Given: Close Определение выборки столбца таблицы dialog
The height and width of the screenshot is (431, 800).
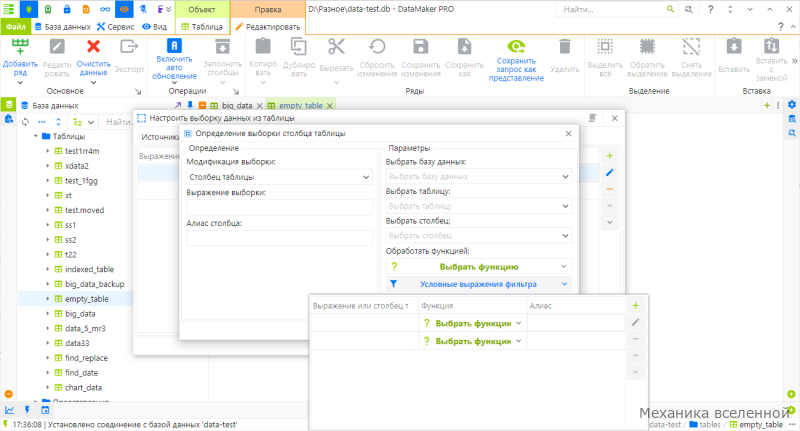Looking at the screenshot, I should 568,134.
